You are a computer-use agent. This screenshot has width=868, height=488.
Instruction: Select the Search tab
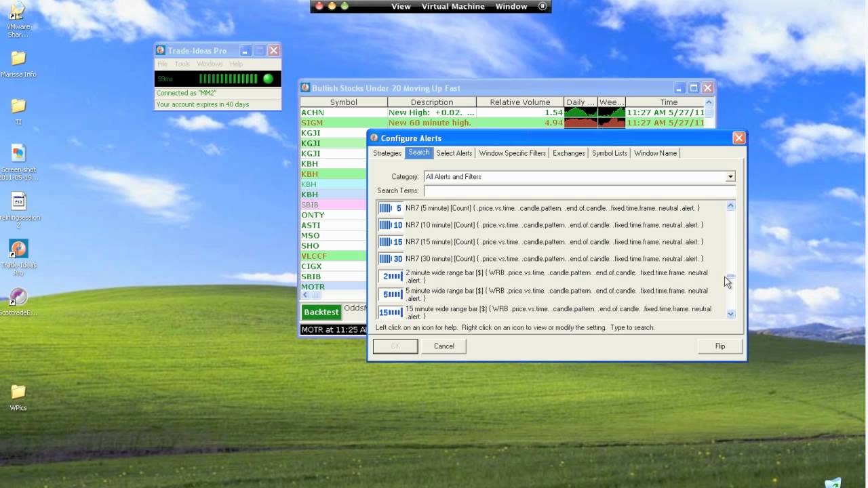coord(419,152)
